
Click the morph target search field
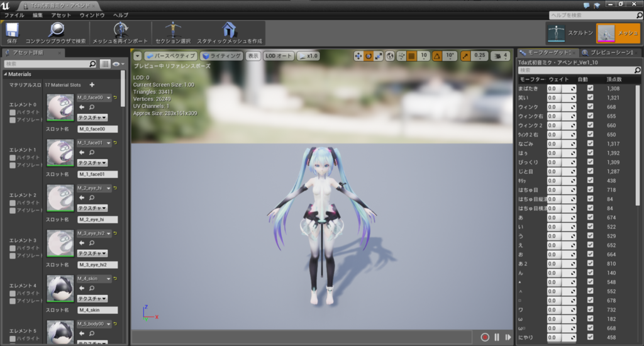pyautogui.click(x=579, y=70)
